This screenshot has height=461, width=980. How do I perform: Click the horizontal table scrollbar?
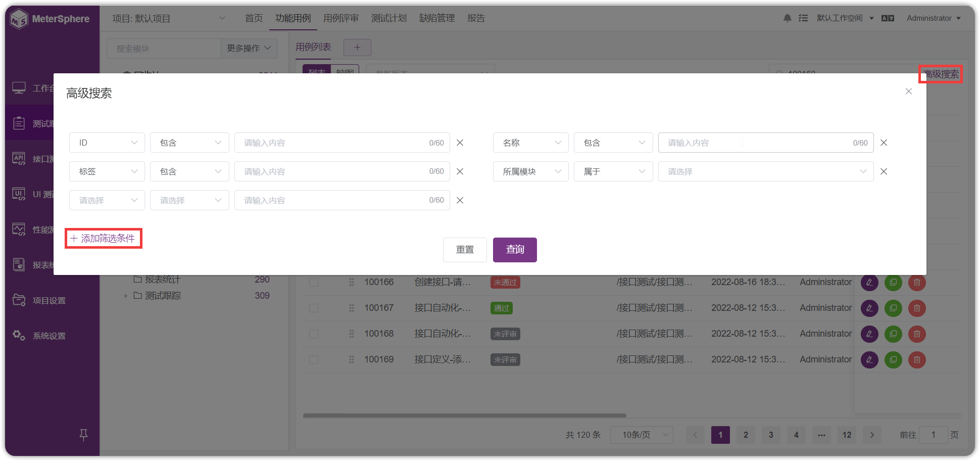pyautogui.click(x=464, y=416)
